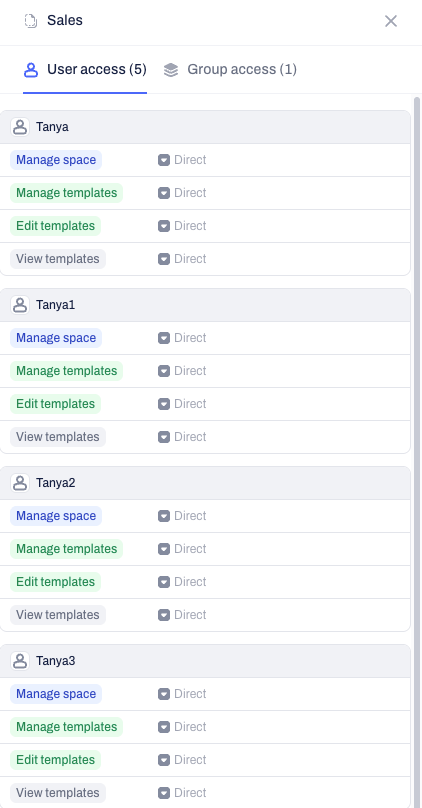Open Direct source for Tanya's View templates

[182, 259]
